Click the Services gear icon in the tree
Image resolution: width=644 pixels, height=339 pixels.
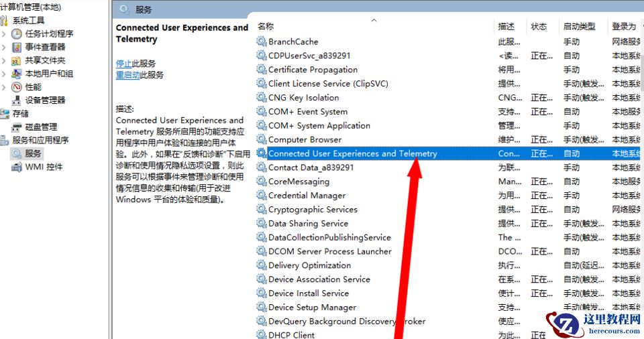[x=16, y=153]
